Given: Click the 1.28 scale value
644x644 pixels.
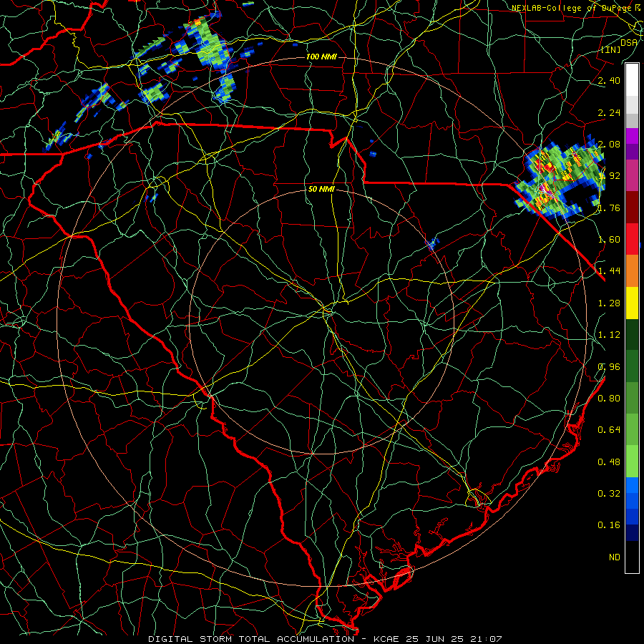Looking at the screenshot, I should [609, 303].
